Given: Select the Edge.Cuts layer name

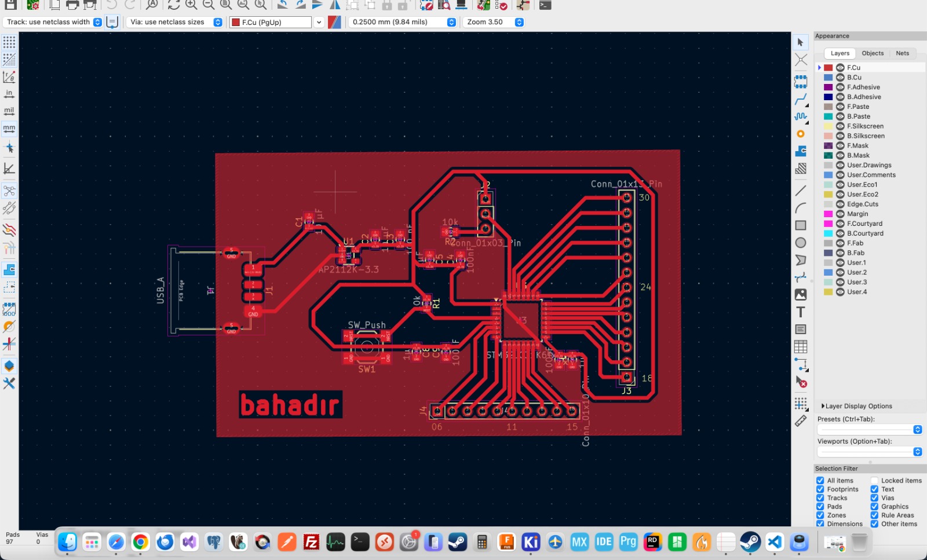Looking at the screenshot, I should tap(862, 204).
